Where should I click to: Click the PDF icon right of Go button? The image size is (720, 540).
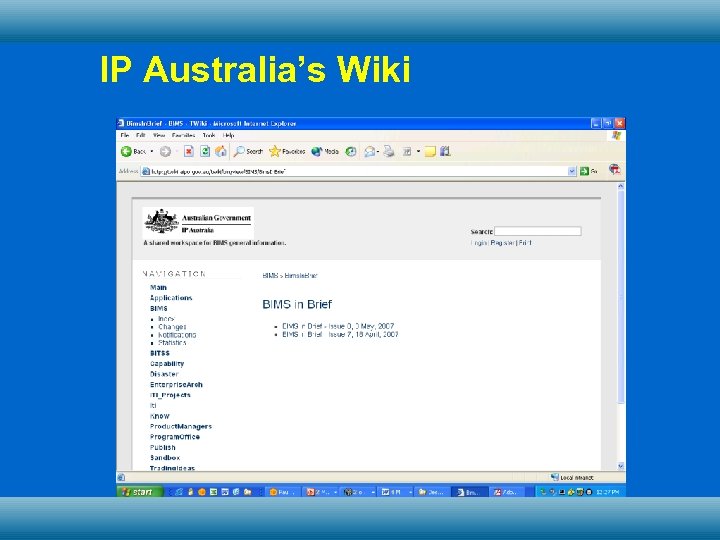[x=614, y=170]
